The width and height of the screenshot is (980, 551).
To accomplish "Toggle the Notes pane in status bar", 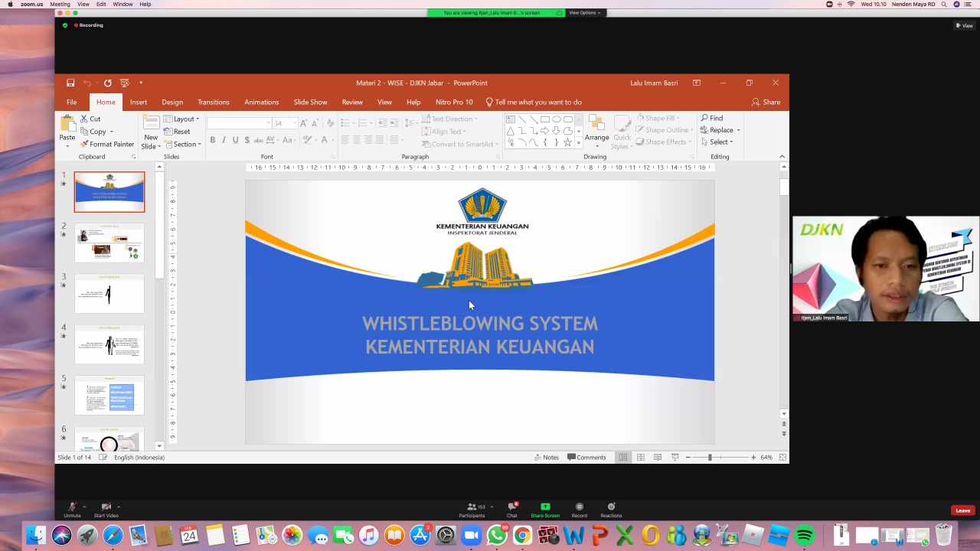I will [546, 458].
